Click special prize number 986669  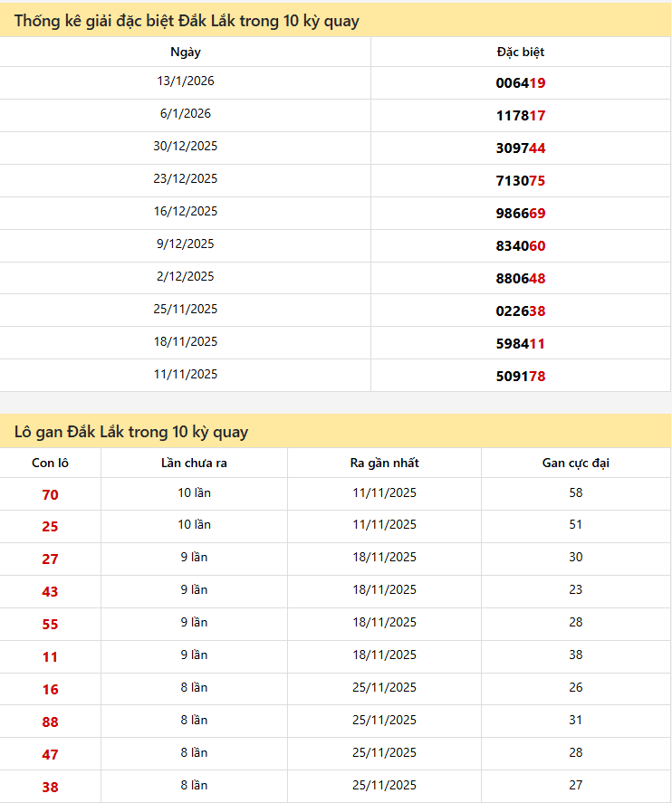click(520, 214)
